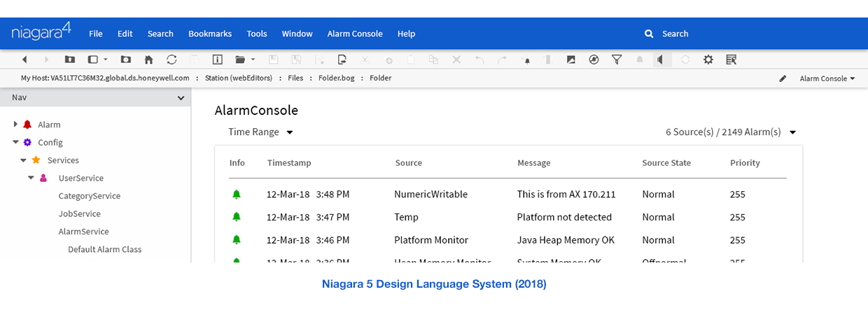Image resolution: width=868 pixels, height=315 pixels.
Task: Select Default Alarm Class tree item
Action: point(105,249)
